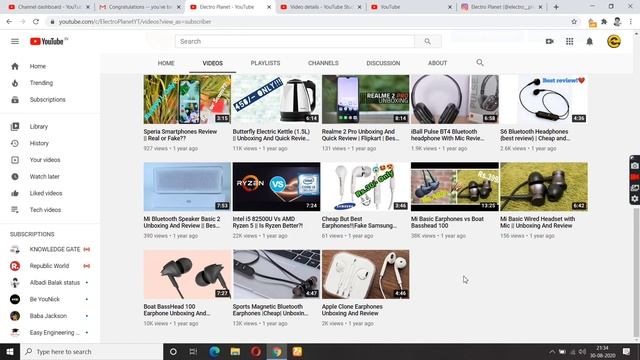Open the Windows Start menu
The image size is (640, 360).
[10, 351]
